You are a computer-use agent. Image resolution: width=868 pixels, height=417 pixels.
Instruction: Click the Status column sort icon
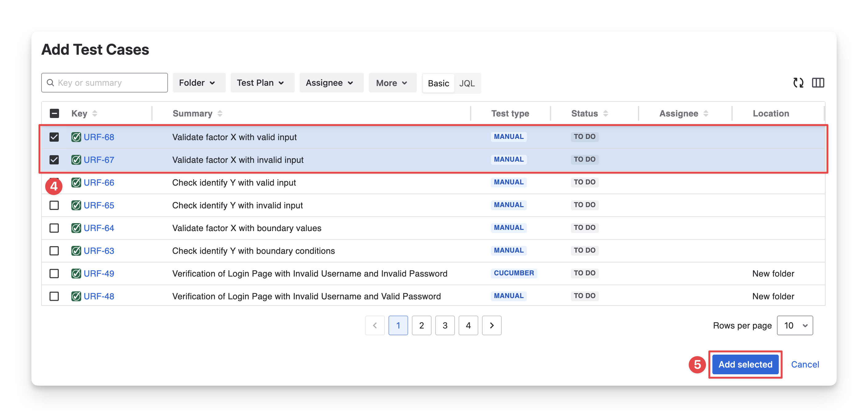click(x=606, y=114)
